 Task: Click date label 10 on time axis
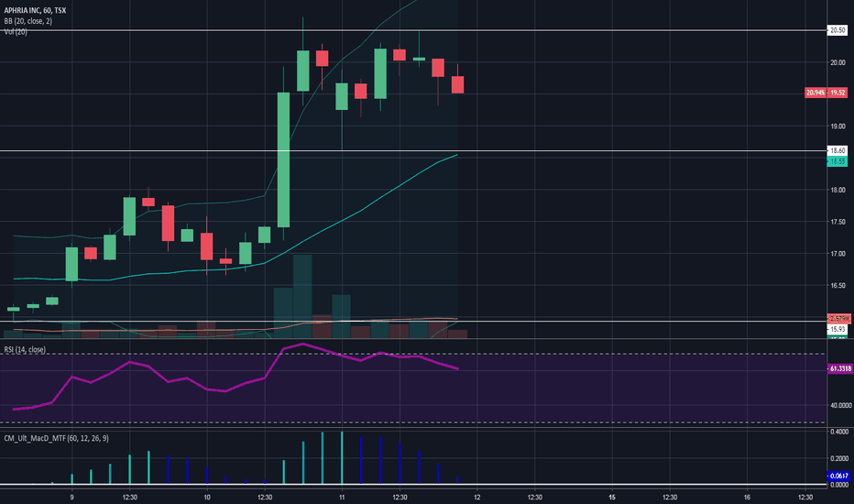tap(207, 497)
